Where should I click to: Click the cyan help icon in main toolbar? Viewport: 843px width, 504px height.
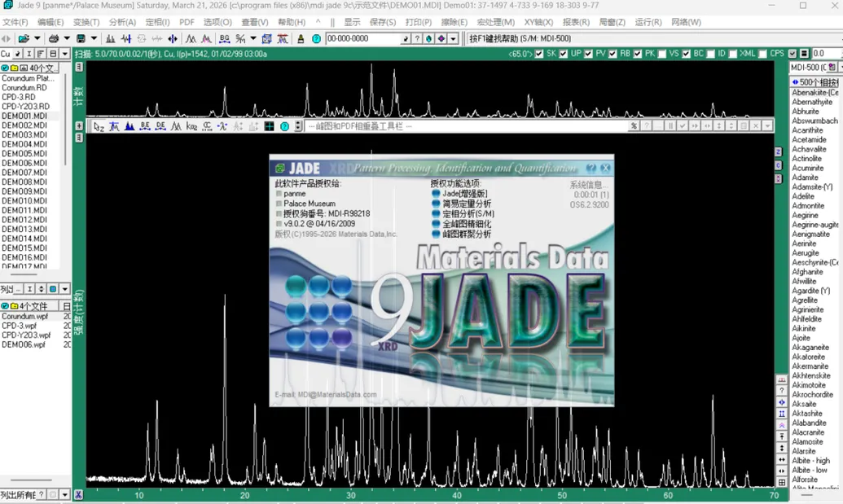click(316, 39)
